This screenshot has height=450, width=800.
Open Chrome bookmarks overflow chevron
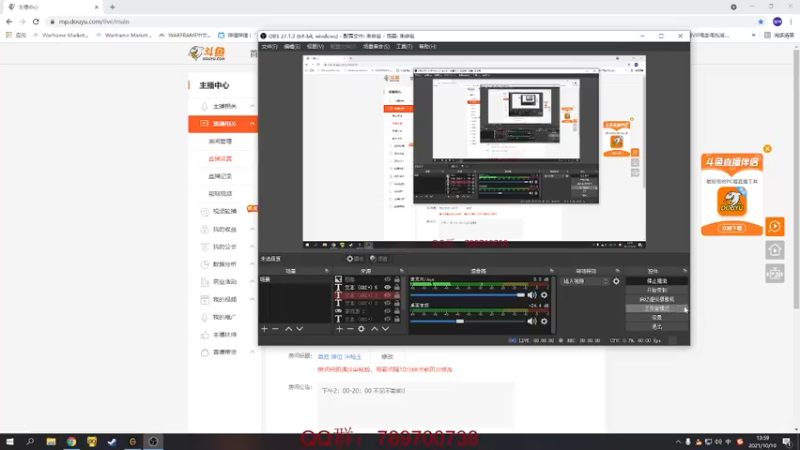(754, 35)
